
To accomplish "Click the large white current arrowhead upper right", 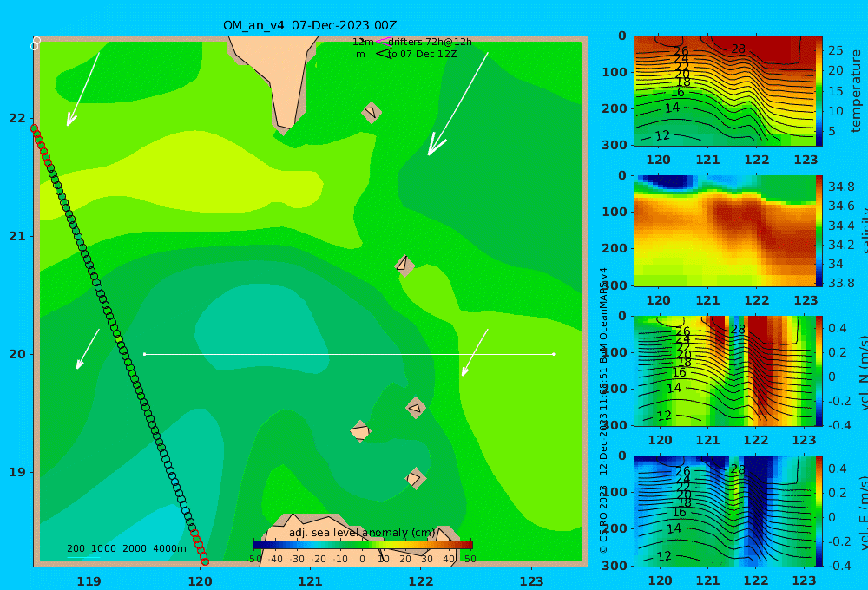I will point(437,144).
